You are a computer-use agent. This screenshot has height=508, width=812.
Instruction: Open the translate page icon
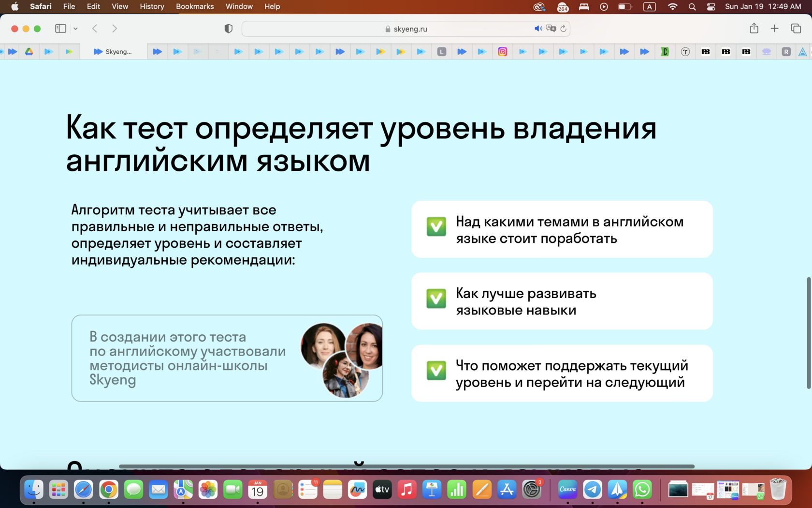point(551,29)
